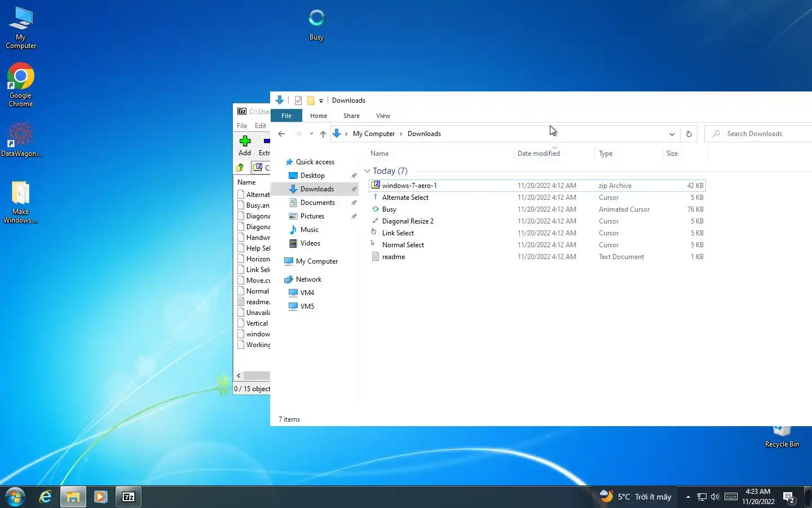Screen dimensions: 812x508
Task: Select Videos in navigation pane
Action: (310, 243)
